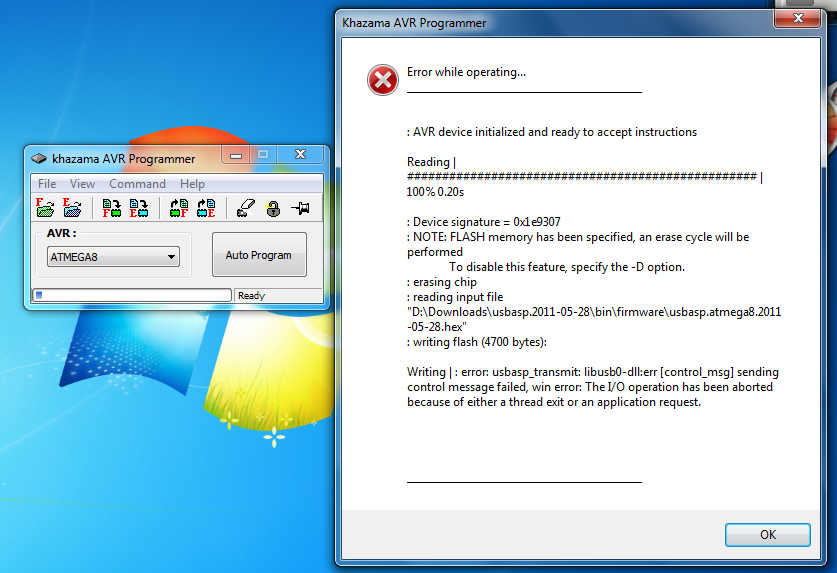The image size is (837, 573).
Task: Click the 'To disable this feature' note line
Action: (x=567, y=267)
